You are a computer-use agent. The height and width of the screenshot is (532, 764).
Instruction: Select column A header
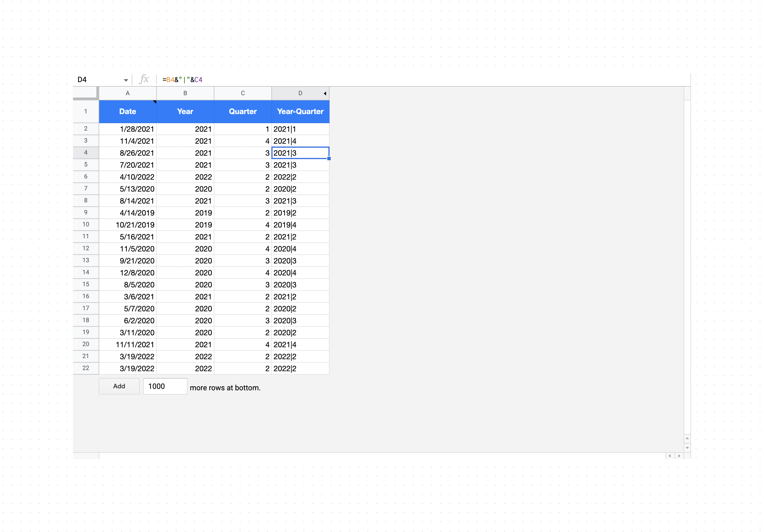coord(127,94)
